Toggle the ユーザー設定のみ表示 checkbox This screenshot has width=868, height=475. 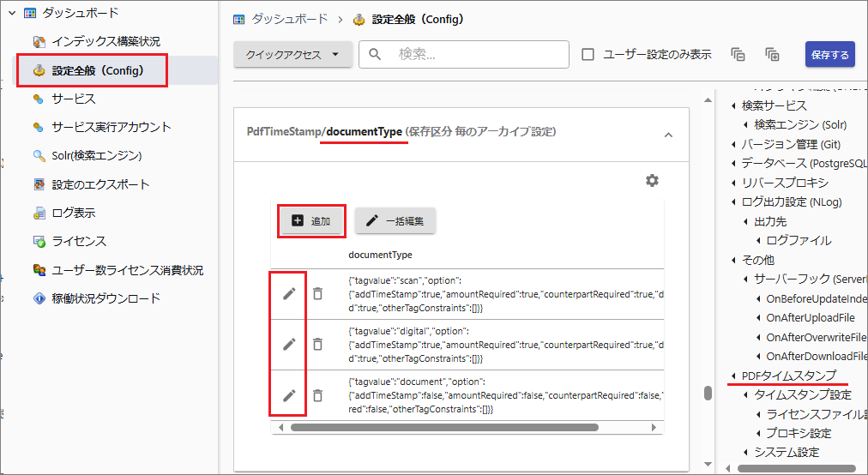click(588, 55)
